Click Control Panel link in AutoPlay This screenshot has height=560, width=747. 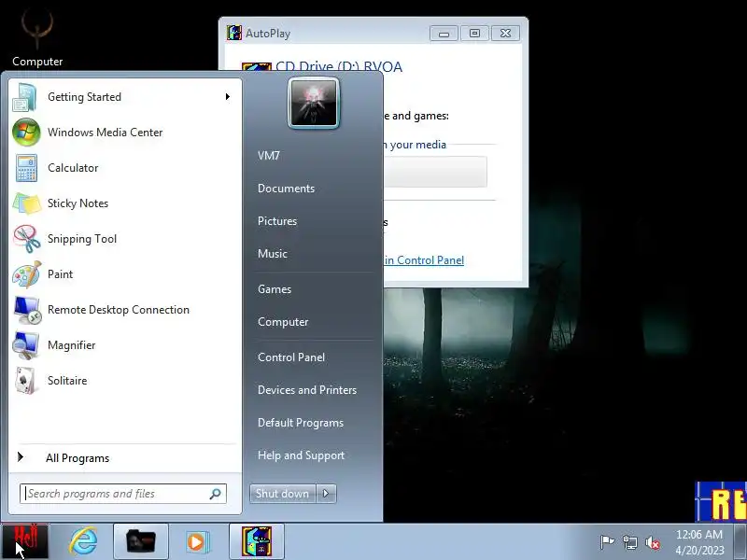(x=425, y=260)
